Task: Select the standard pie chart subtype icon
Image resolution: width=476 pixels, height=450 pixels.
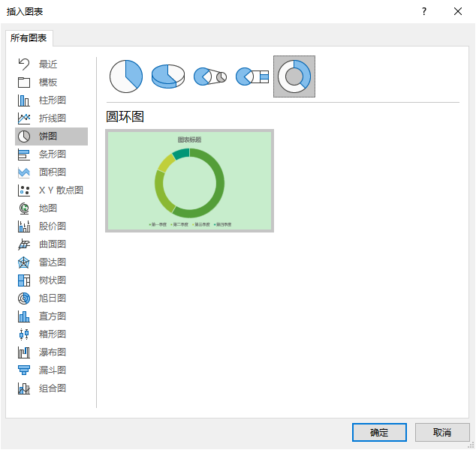Action: coord(126,76)
